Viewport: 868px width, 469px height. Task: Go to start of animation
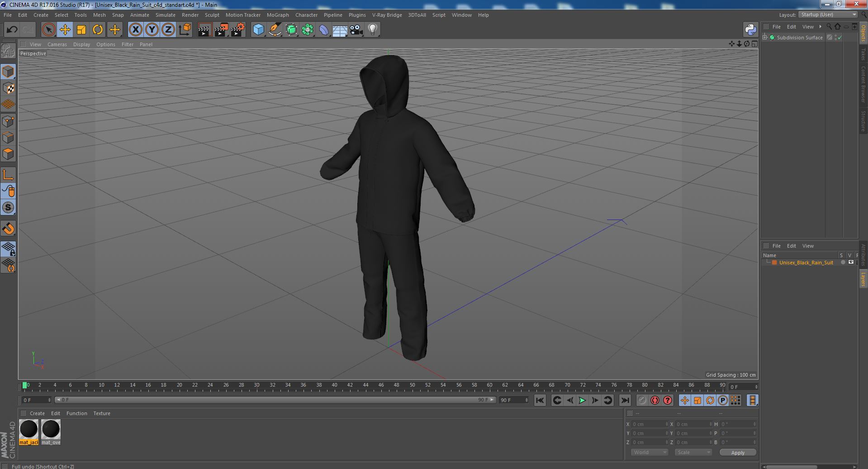540,400
